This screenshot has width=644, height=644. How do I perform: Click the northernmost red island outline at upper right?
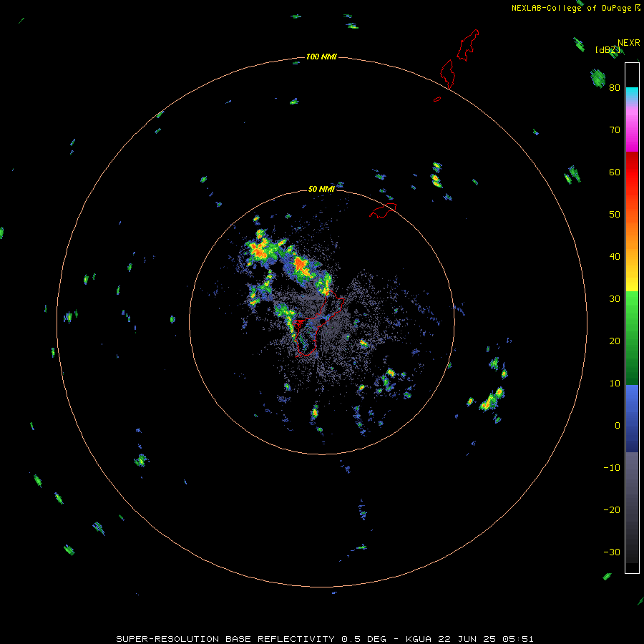point(468,45)
